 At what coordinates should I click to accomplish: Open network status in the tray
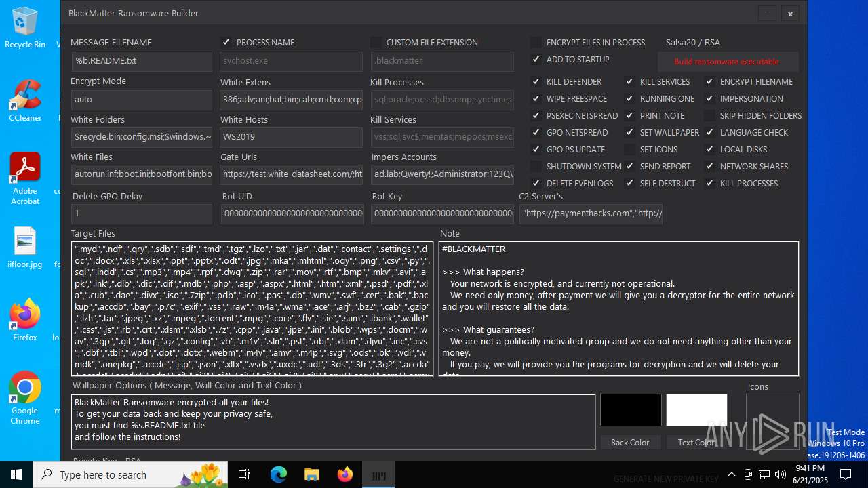[764, 474]
